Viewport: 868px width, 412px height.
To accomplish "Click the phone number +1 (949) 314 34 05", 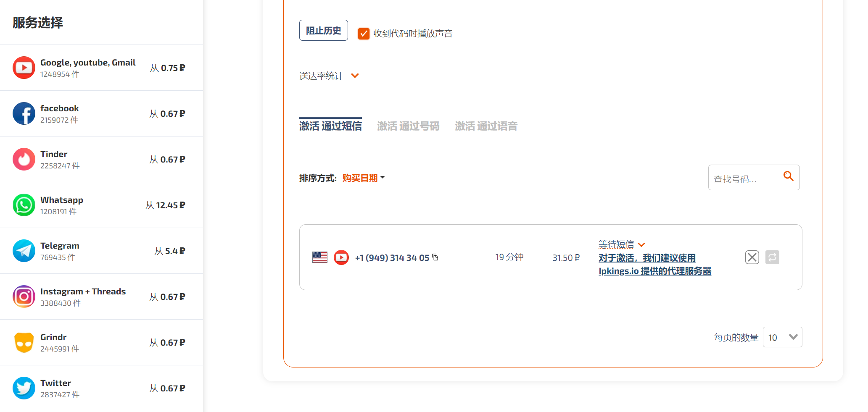I will coord(392,257).
